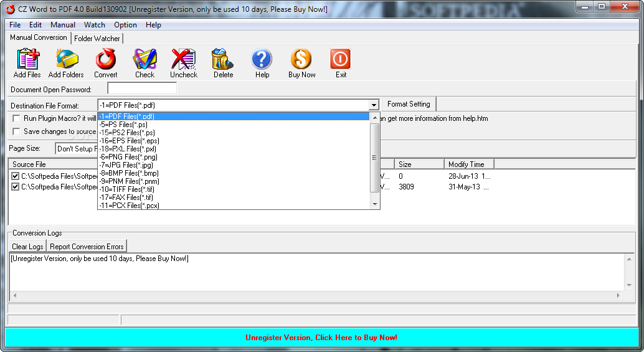Click Unregister Version Buy Now banner
Viewport: 644px width, 352px height.
point(321,338)
